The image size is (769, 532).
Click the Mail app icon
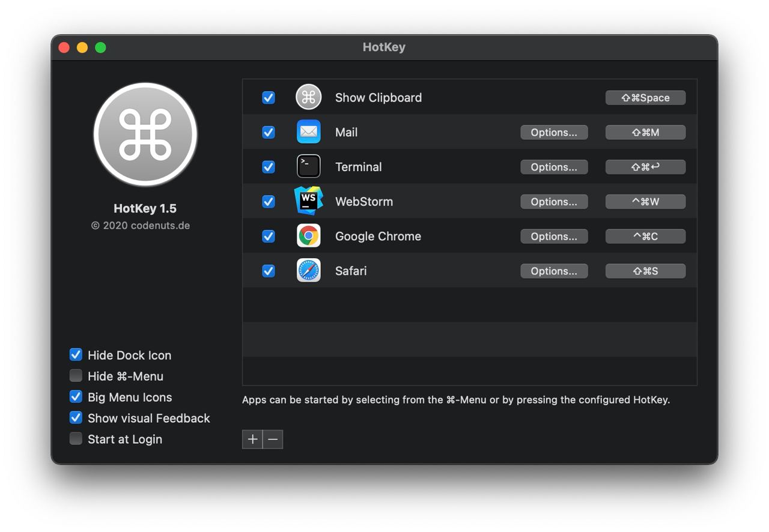click(x=309, y=132)
